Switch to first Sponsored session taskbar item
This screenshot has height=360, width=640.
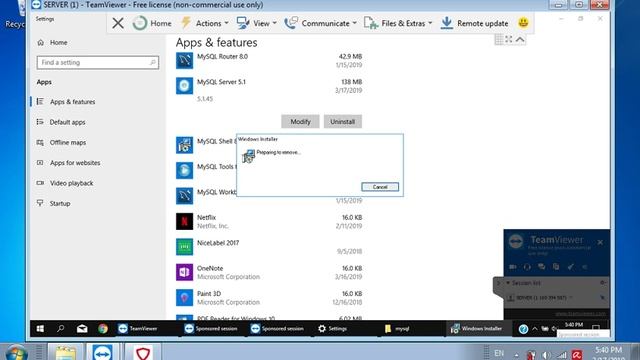(211, 329)
